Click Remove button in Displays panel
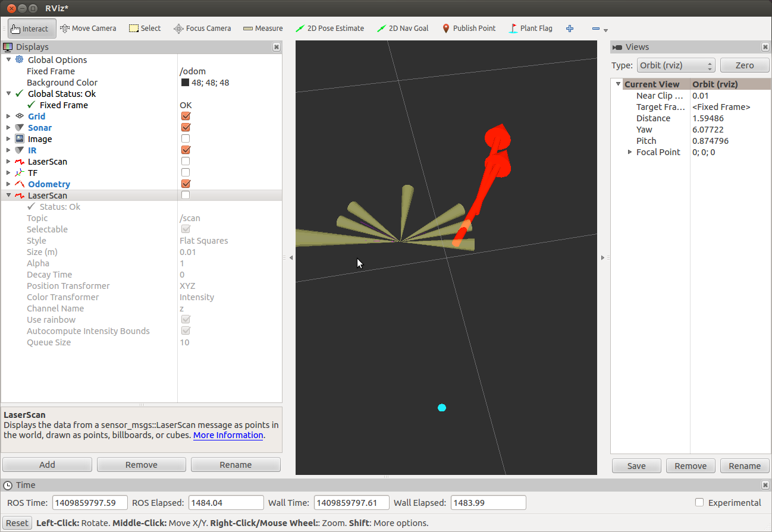The width and height of the screenshot is (772, 532). click(142, 465)
